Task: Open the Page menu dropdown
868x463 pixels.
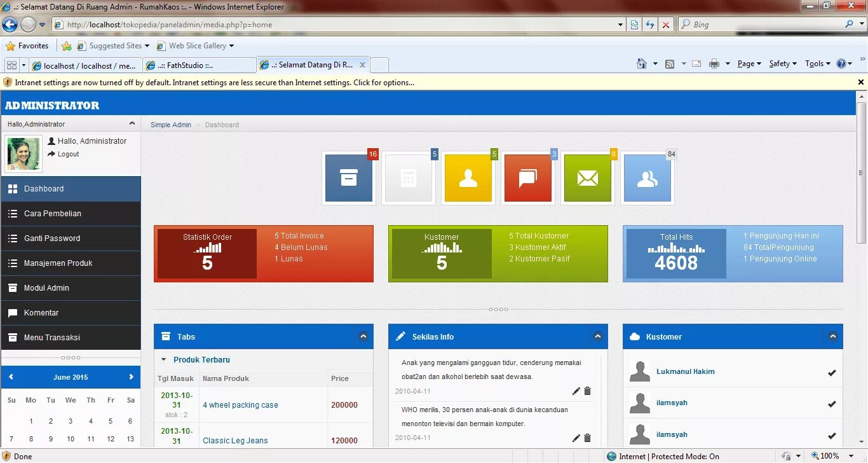Action: [749, 64]
